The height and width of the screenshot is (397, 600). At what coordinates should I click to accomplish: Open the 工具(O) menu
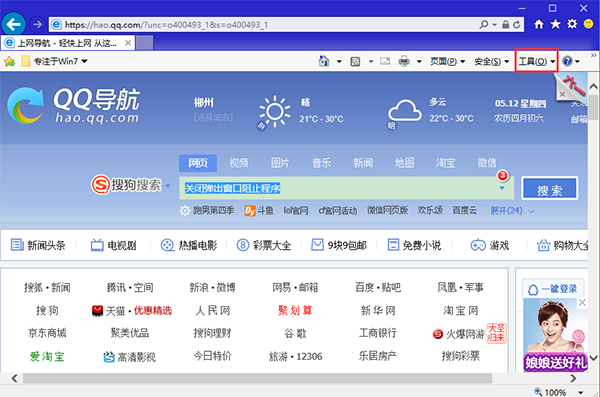(536, 61)
